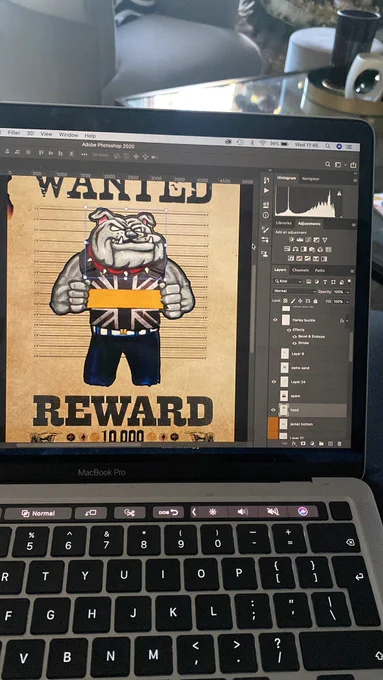Click the new adjustment layer icon at Layers bottom
Viewport: 383px width, 680px height.
pos(312,444)
